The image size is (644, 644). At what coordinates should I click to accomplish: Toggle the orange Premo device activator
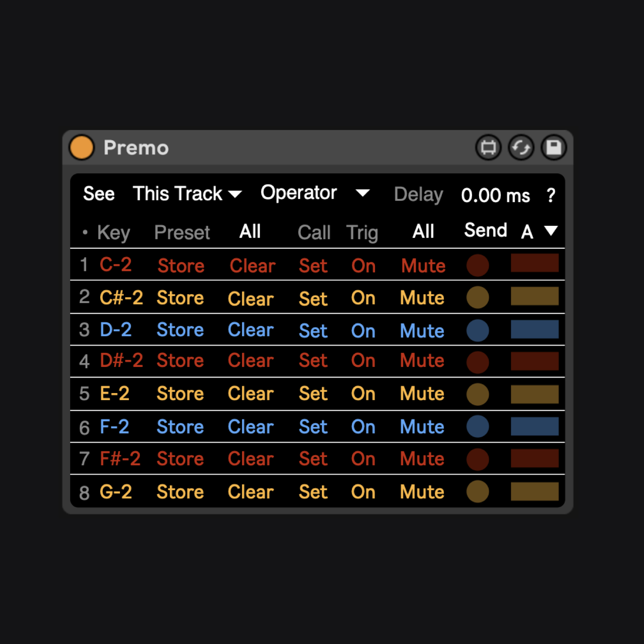point(82,147)
